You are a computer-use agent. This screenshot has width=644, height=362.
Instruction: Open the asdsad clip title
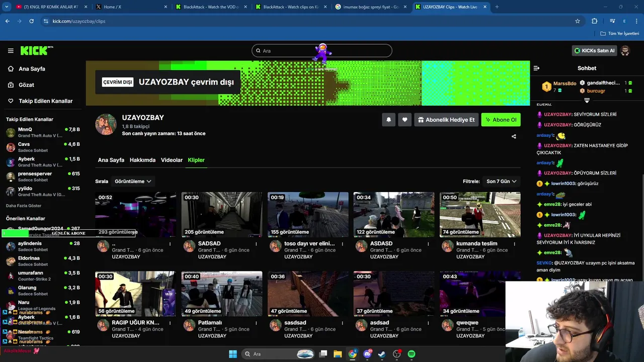(x=380, y=323)
